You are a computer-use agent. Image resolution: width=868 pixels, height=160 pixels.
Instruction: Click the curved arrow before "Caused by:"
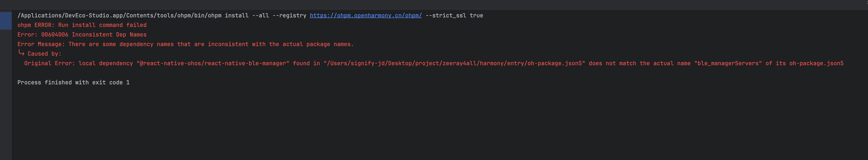point(21,53)
